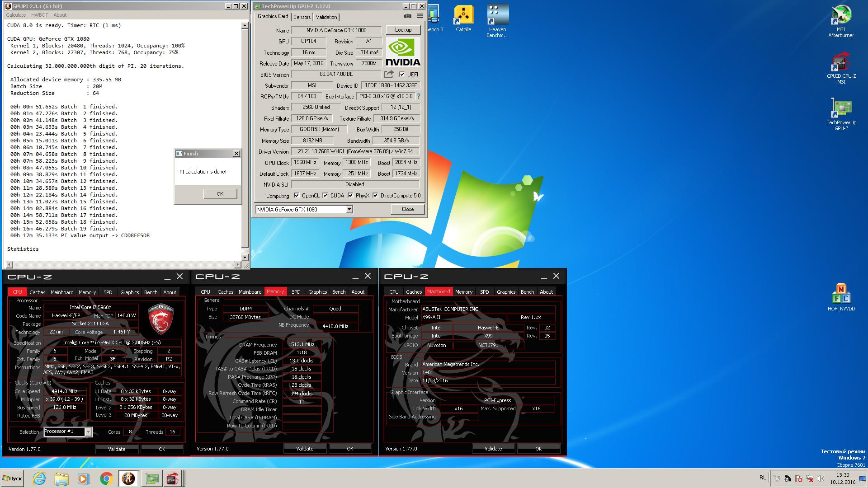Click the Lookup button in GPU-Z

click(x=403, y=30)
